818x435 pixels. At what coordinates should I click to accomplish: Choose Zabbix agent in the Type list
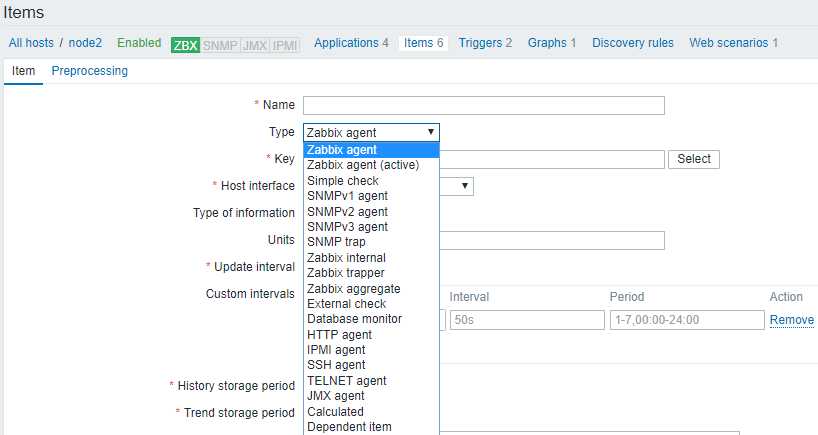point(371,150)
